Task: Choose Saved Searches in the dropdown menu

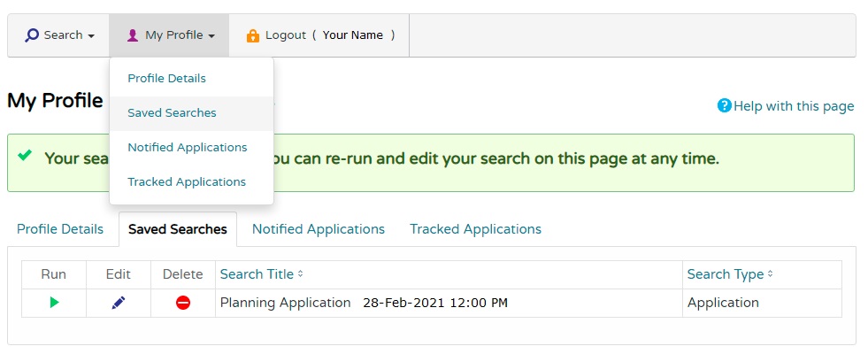Action: tap(172, 112)
